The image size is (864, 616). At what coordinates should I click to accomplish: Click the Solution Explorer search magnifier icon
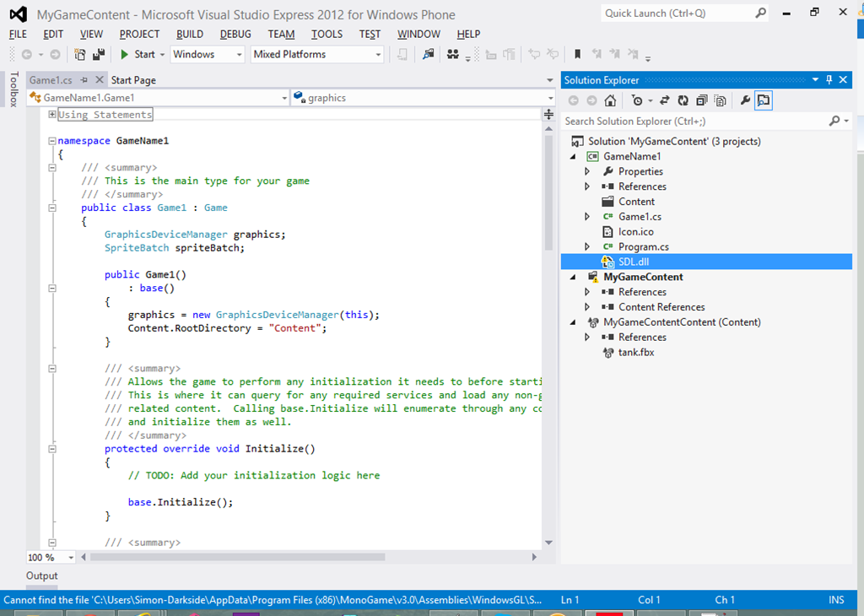coord(835,121)
